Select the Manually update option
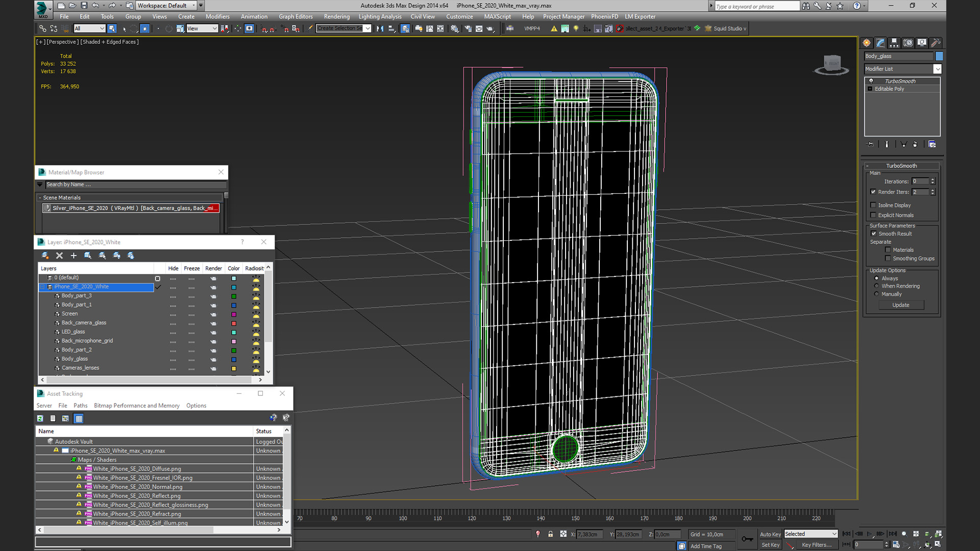The height and width of the screenshot is (551, 980). coord(876,294)
